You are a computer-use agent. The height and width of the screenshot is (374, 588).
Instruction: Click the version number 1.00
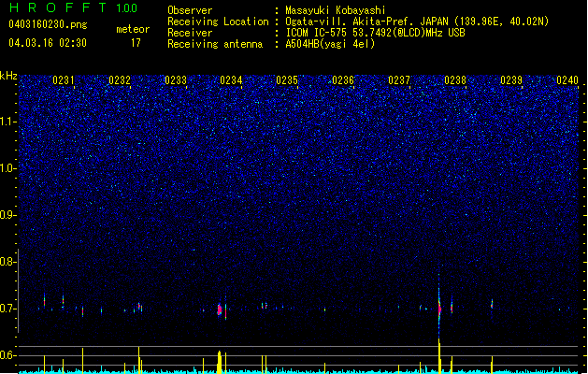[127, 8]
